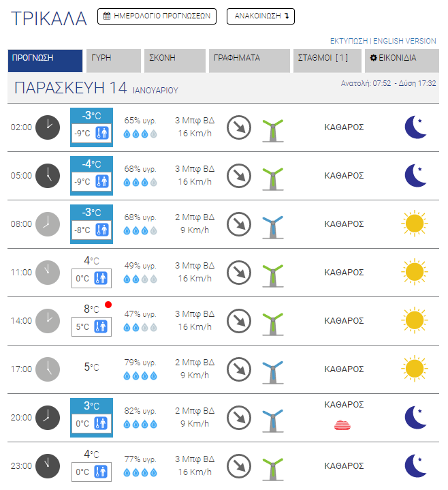
Task: Open the ΗΜΕΡΟΛΟΓΙΟ ΠΡΟΓΝΩΣΕΩΝ forecast calendar
Action: click(157, 16)
